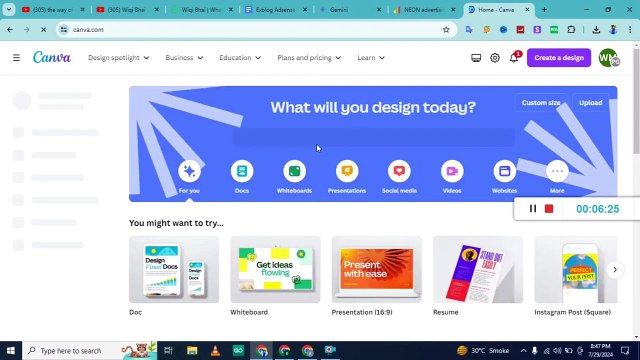Viewport: 640px width, 360px height.
Task: Pause the screen recording
Action: click(533, 209)
